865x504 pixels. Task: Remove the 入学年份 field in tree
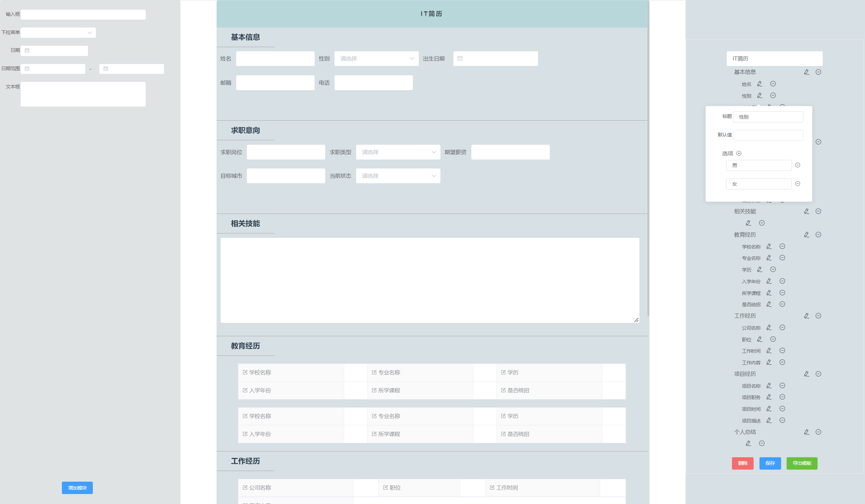[x=782, y=281]
